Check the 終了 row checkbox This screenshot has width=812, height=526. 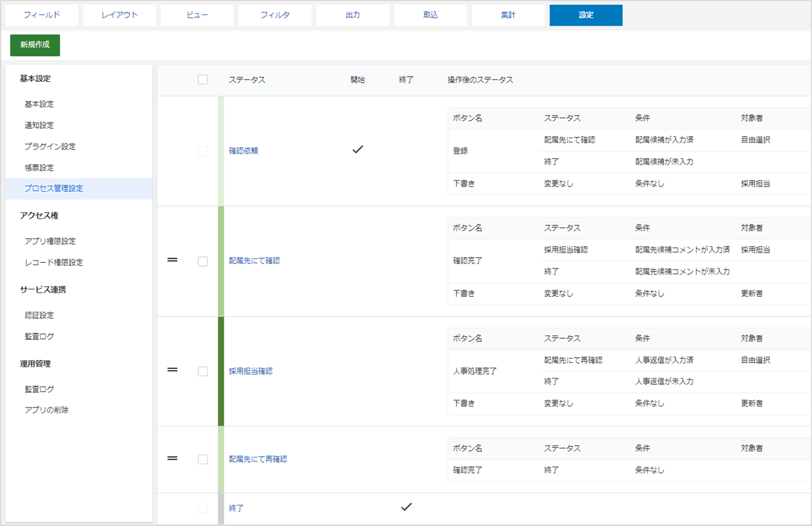[203, 508]
